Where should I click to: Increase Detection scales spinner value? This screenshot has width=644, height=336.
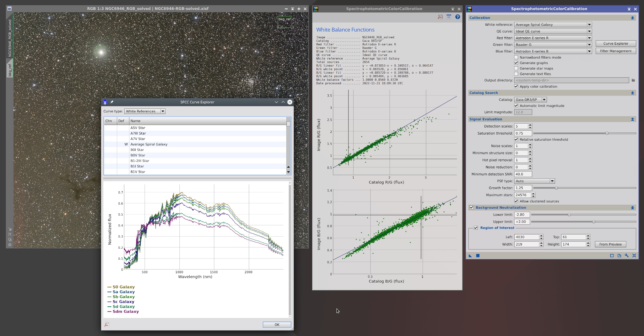tap(530, 125)
